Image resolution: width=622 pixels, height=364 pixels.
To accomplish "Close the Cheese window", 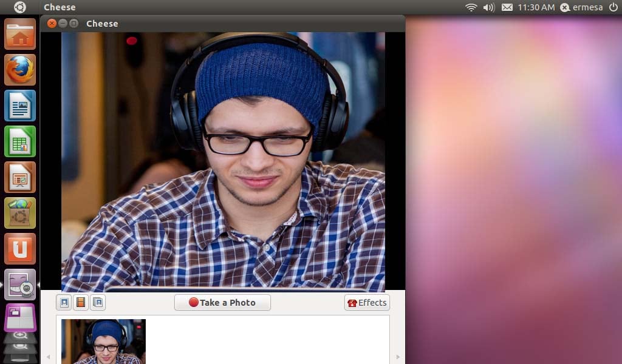I will coord(52,24).
